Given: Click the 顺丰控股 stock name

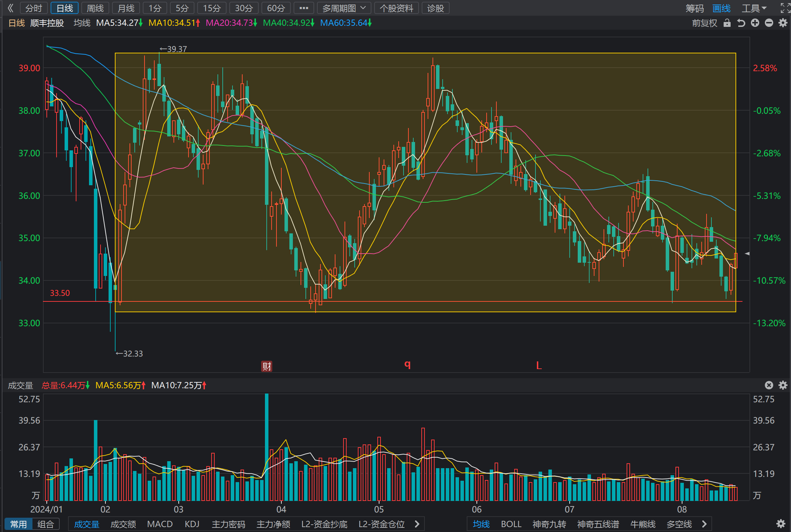Looking at the screenshot, I should coord(47,23).
